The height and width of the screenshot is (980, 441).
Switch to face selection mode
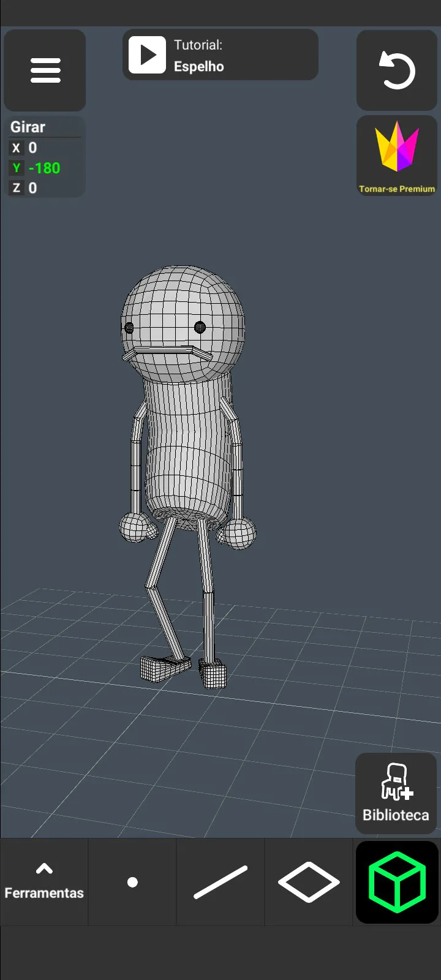pos(309,882)
